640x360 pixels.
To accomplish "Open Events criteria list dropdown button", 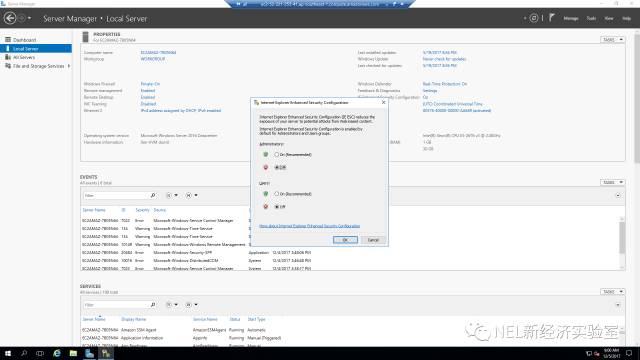I will 172,196.
